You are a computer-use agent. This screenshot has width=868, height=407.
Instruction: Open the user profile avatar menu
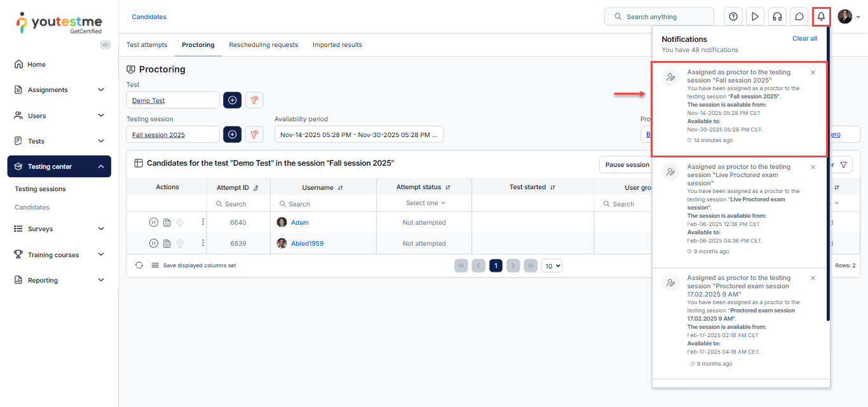(848, 17)
